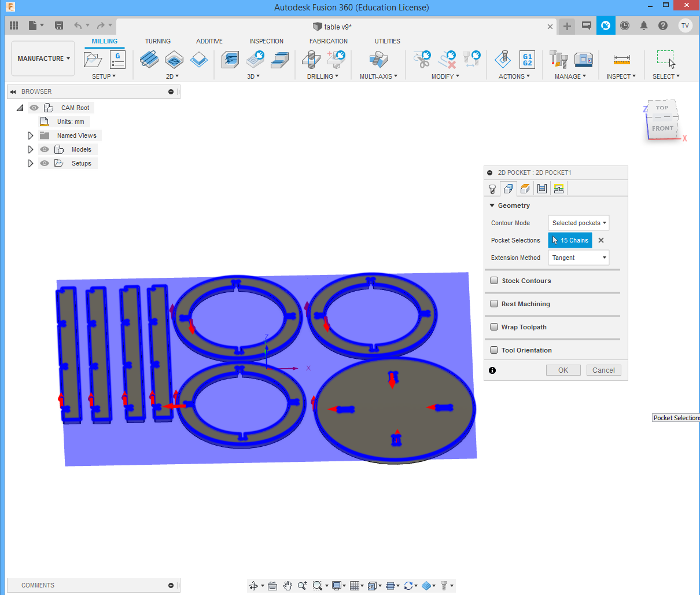Click the NC Program G-code icon in the Setup group

[117, 59]
